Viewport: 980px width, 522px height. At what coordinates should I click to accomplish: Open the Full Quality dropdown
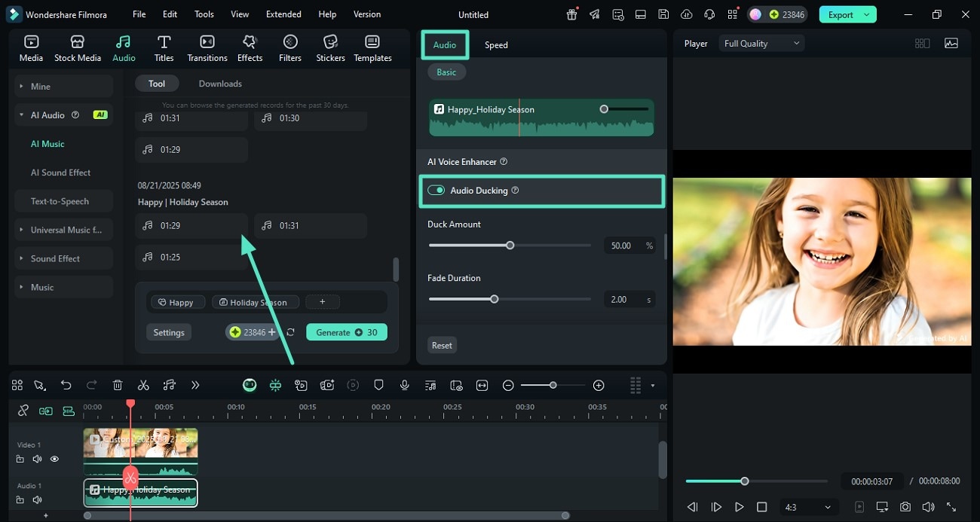pos(761,44)
